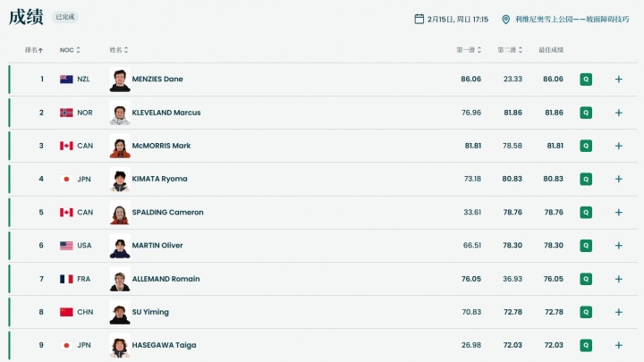Click the France flag icon
Image resolution: width=644 pixels, height=362 pixels.
(66, 279)
